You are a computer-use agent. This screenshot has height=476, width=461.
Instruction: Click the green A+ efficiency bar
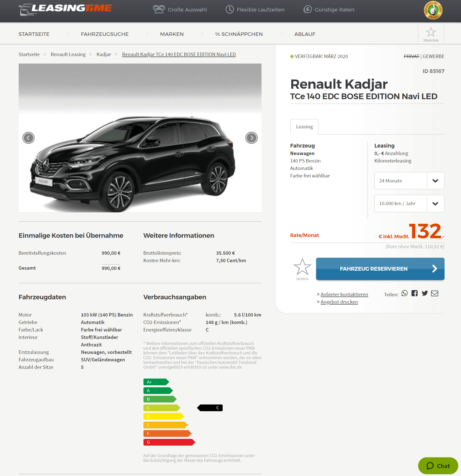156,382
